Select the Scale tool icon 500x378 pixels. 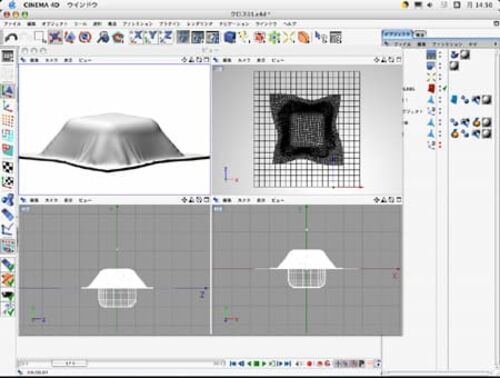tap(70, 37)
